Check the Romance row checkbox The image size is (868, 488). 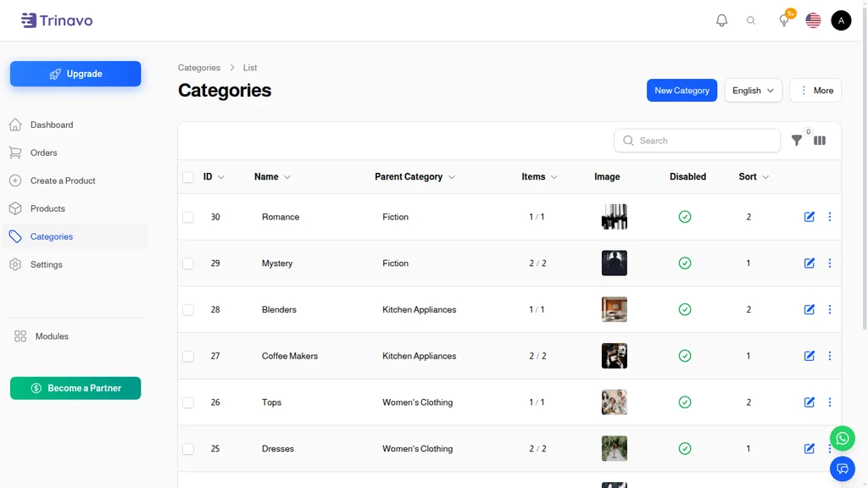[188, 217]
